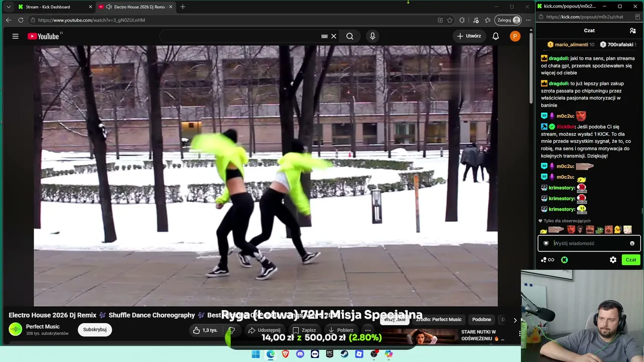Click the KickBot username in chat

566,127
